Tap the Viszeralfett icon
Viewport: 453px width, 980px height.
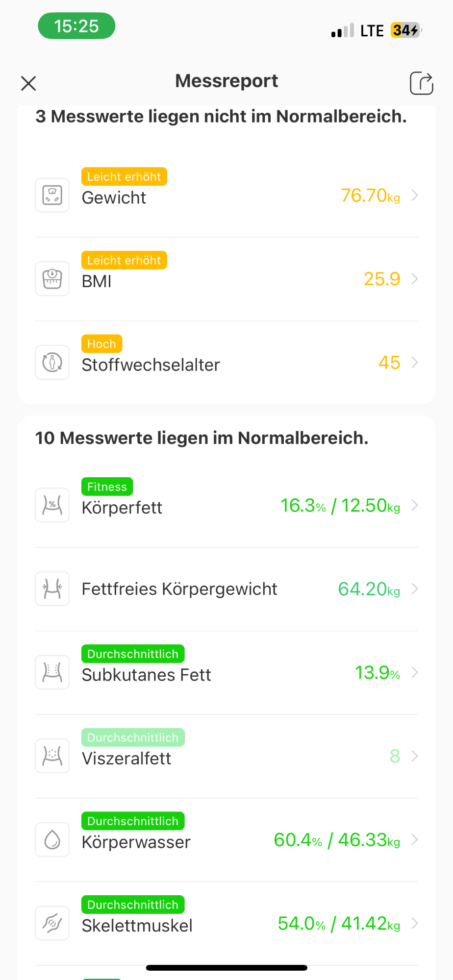point(52,756)
